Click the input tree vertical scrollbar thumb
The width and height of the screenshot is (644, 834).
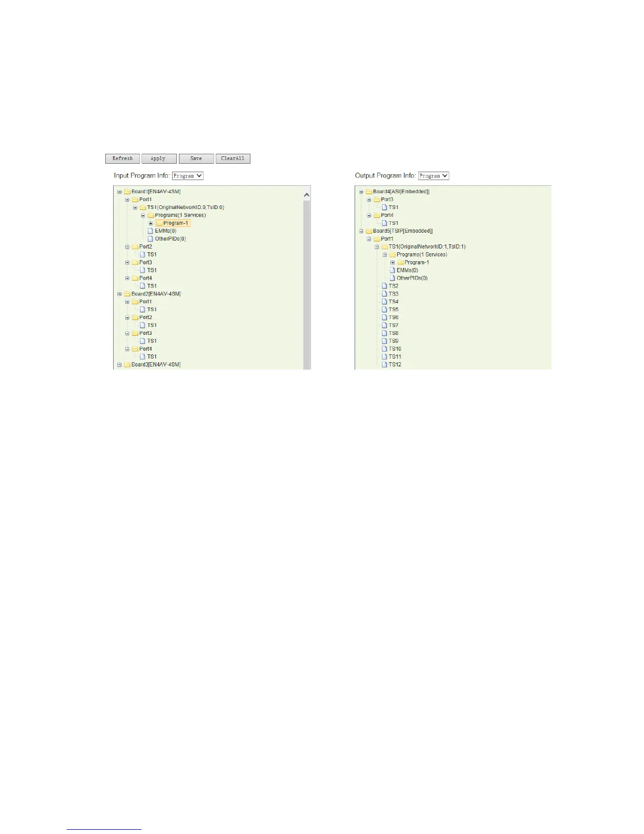click(307, 284)
